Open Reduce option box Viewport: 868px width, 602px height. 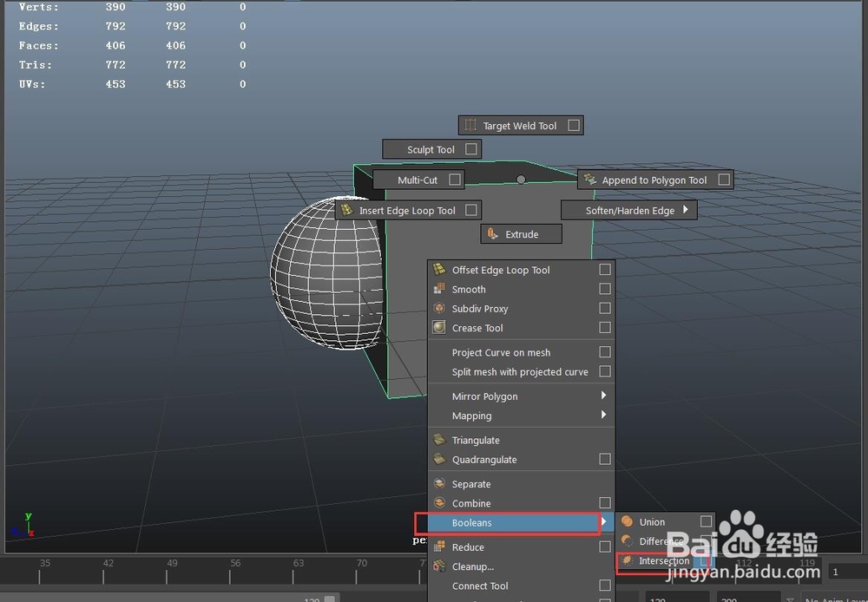605,546
